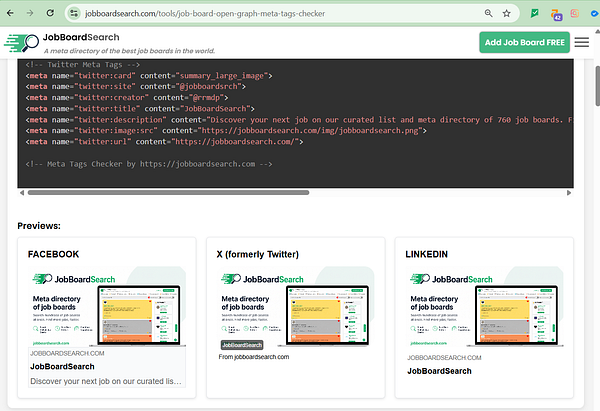Click the JOBBOARDSEARCH.COM domain in Facebook card
The width and height of the screenshot is (600, 411).
coord(67,353)
